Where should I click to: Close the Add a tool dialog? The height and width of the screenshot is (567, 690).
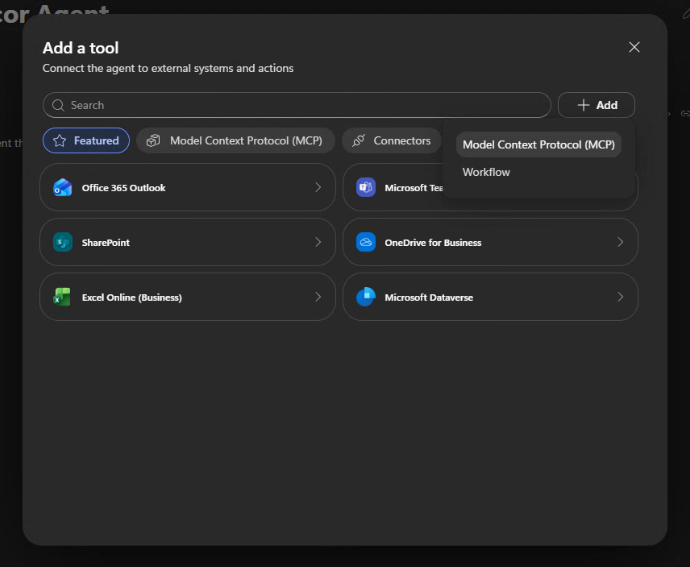[x=634, y=47]
